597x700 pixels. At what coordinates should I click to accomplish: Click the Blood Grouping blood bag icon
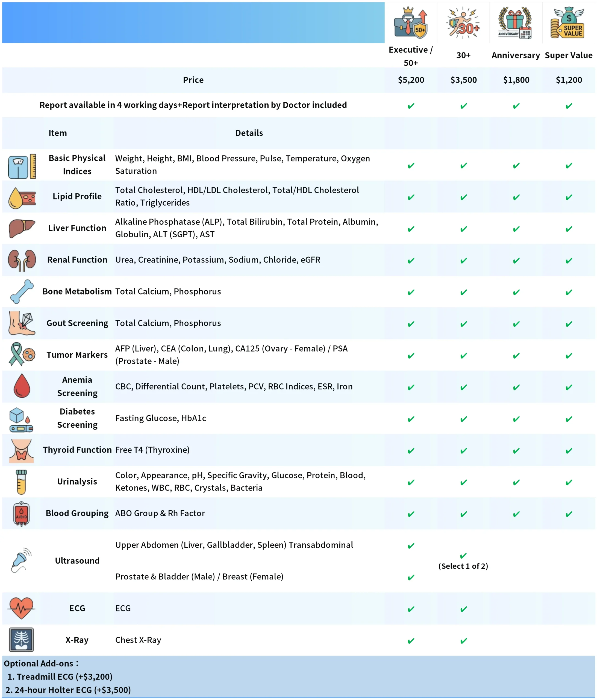[x=21, y=514]
